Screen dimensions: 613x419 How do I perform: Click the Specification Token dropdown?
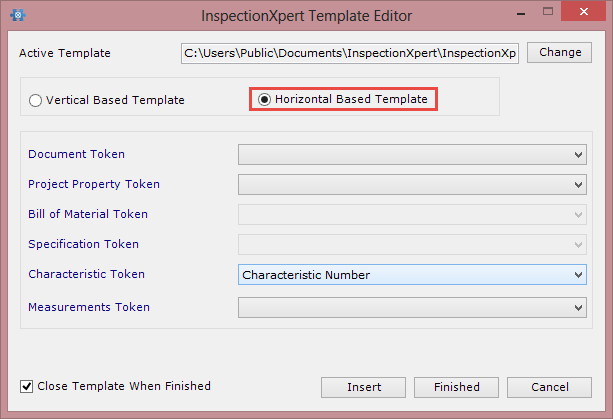tap(412, 245)
